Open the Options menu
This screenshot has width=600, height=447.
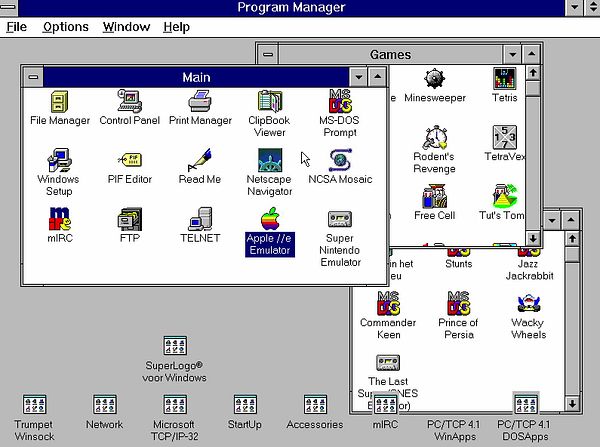65,27
